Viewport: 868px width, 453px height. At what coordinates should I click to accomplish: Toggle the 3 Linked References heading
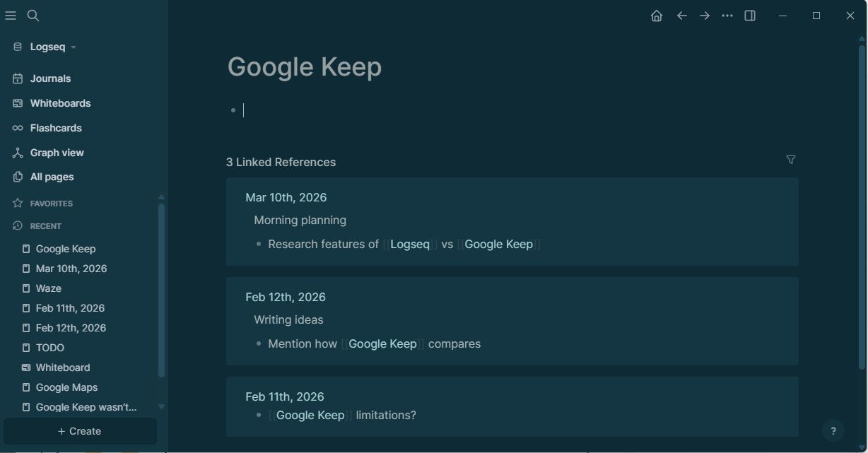281,162
